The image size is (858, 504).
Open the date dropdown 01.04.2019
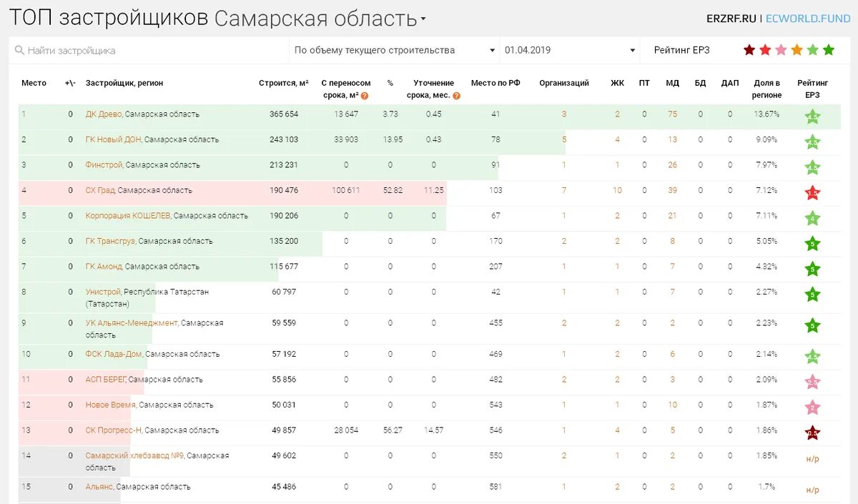[x=570, y=50]
